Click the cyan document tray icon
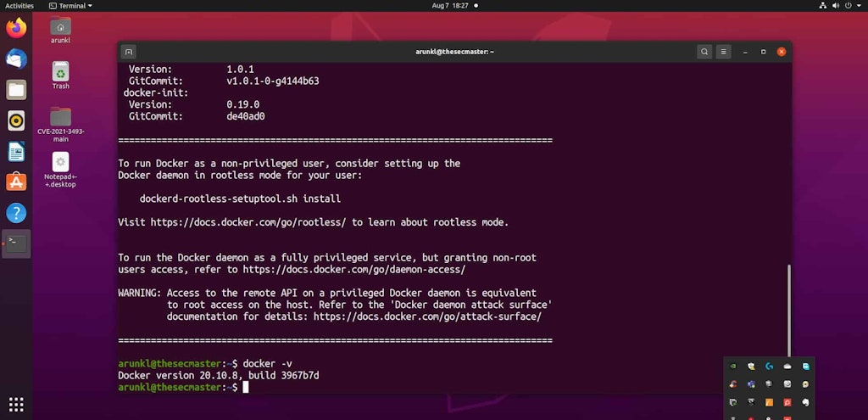Image resolution: width=868 pixels, height=420 pixels. pyautogui.click(x=805, y=367)
